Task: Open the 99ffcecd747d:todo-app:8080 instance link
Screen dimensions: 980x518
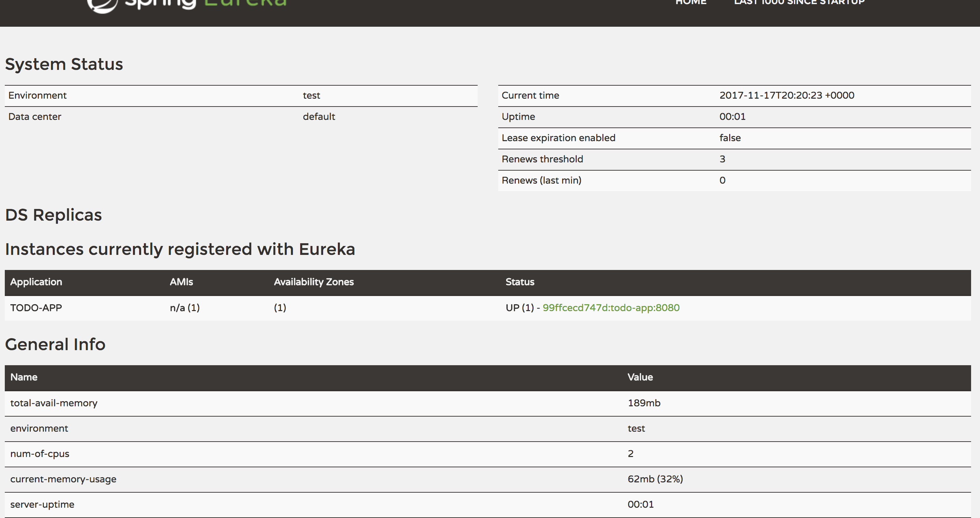Action: point(611,308)
